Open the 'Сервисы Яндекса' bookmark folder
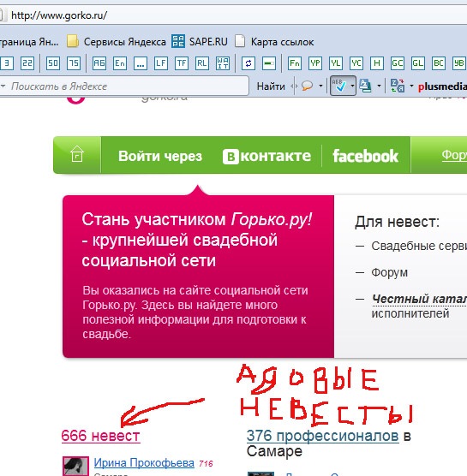The height and width of the screenshot is (476, 467). 117,42
